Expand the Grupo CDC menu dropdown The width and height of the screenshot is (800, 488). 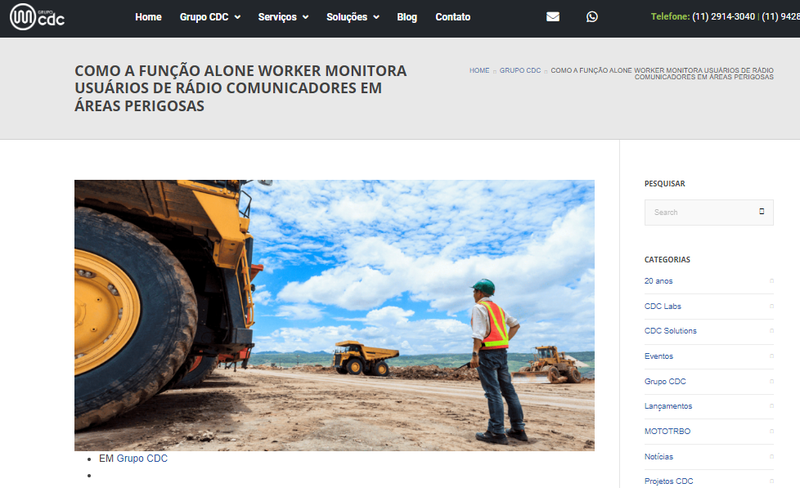(210, 17)
